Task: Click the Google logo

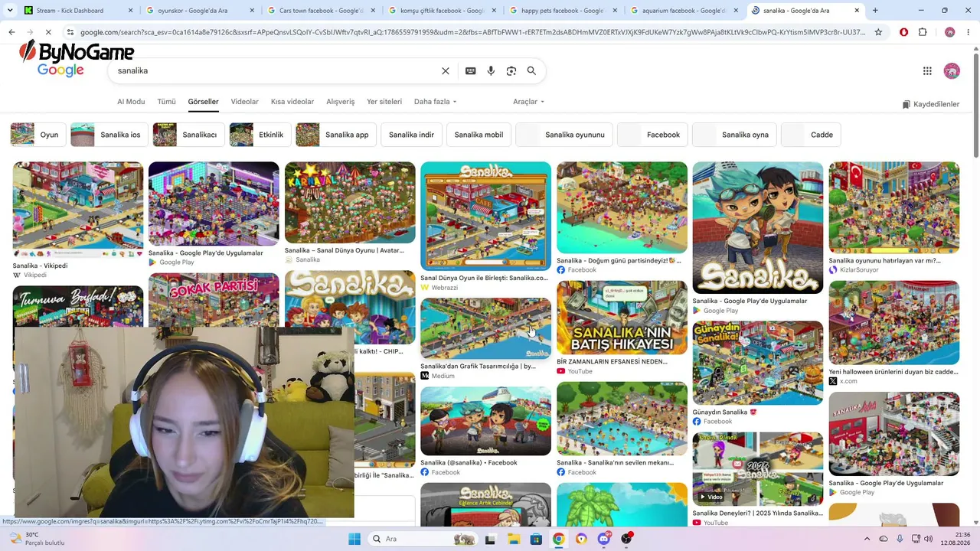Action: (x=60, y=70)
